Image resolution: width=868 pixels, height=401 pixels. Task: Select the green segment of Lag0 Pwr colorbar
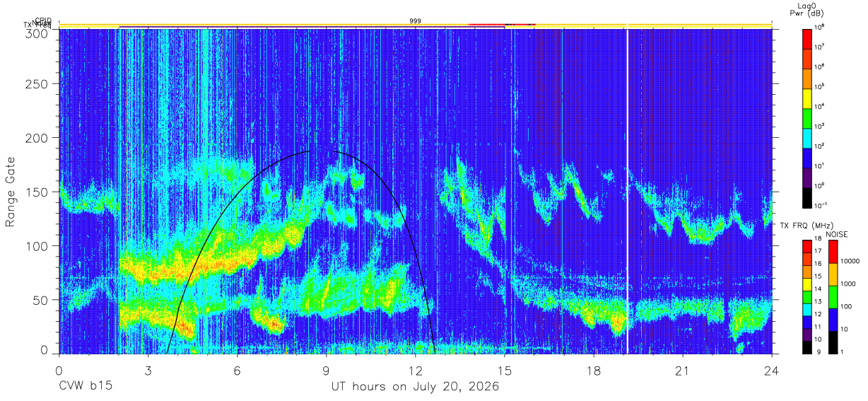pos(807,117)
